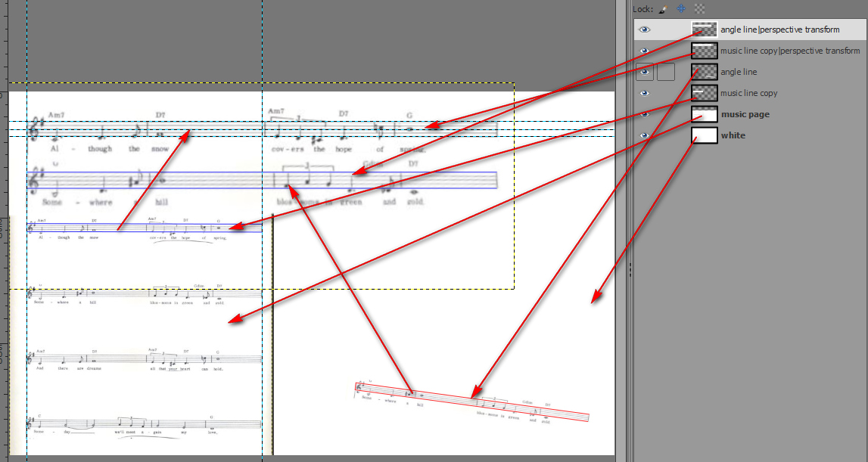The height and width of the screenshot is (462, 868).
Task: Select layer named 'music line copy|perspective transform'
Action: pyautogui.click(x=790, y=51)
